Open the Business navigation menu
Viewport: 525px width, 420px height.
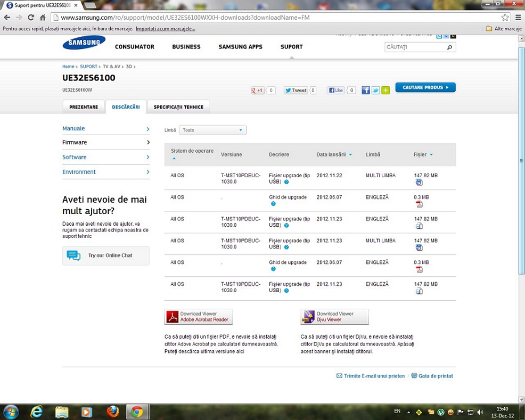(x=186, y=47)
